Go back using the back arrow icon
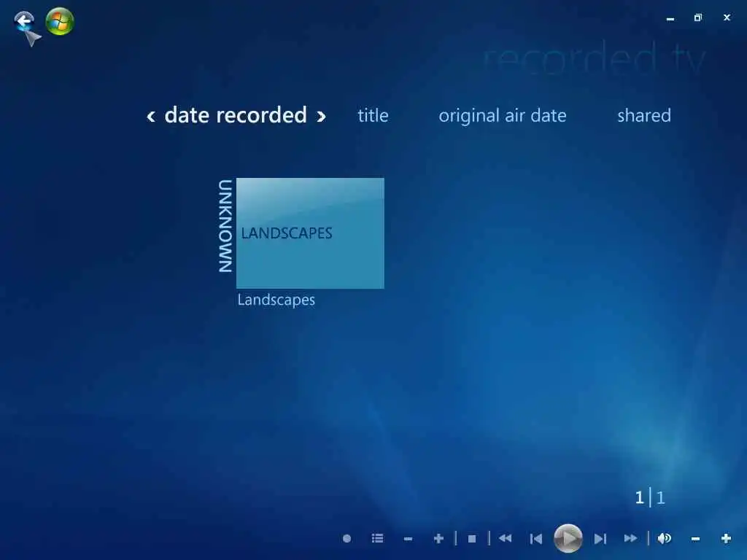The width and height of the screenshot is (747, 560). (x=24, y=20)
